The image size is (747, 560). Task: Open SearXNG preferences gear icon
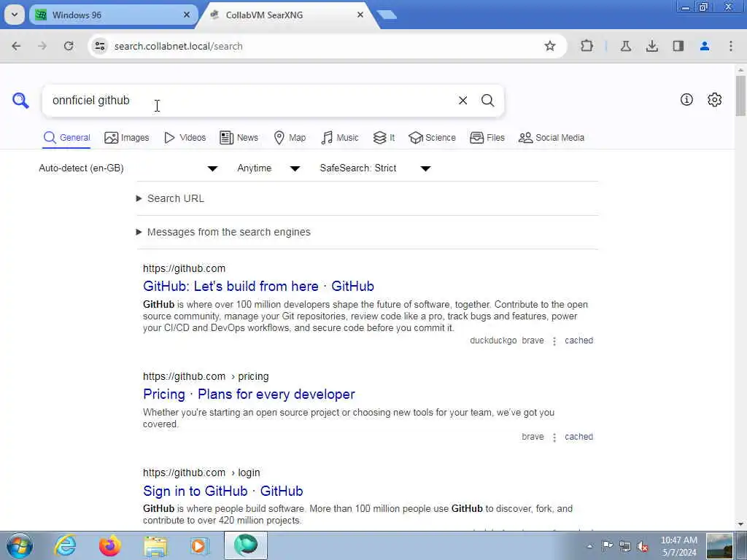pos(715,99)
